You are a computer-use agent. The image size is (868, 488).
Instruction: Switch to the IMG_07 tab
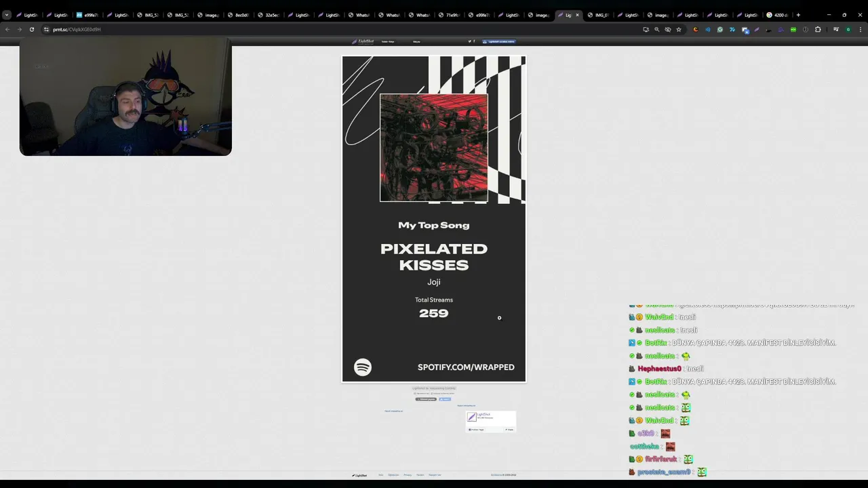[598, 15]
